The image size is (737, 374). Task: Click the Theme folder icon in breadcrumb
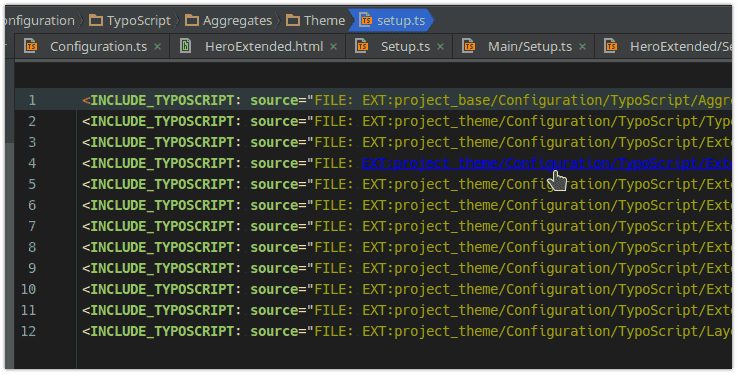click(x=293, y=20)
